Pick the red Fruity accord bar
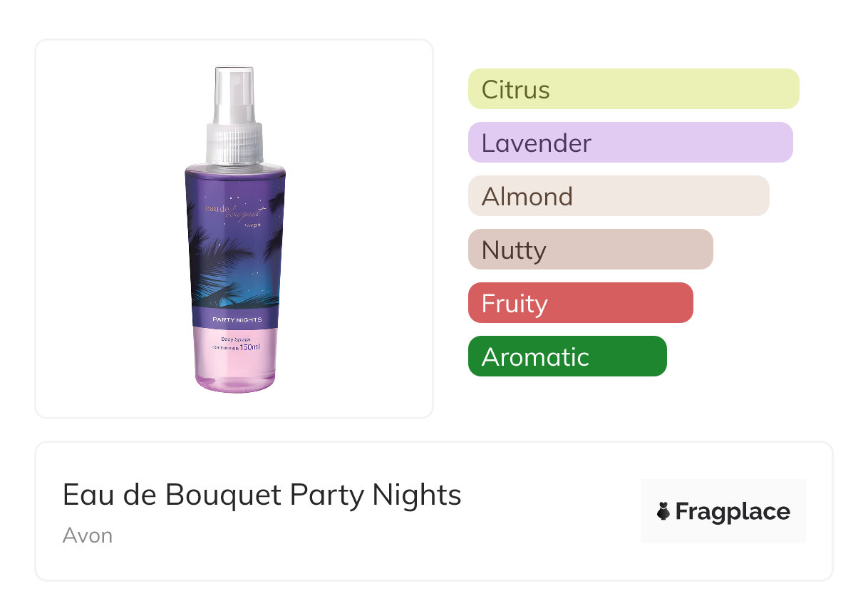The width and height of the screenshot is (868, 616). point(580,303)
